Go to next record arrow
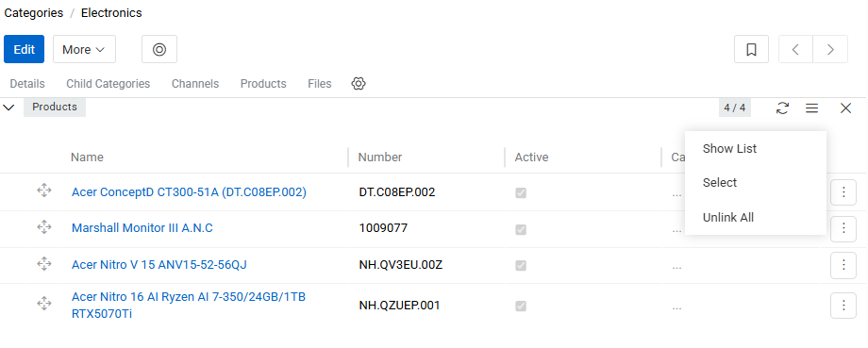This screenshot has width=868, height=348. [x=830, y=49]
